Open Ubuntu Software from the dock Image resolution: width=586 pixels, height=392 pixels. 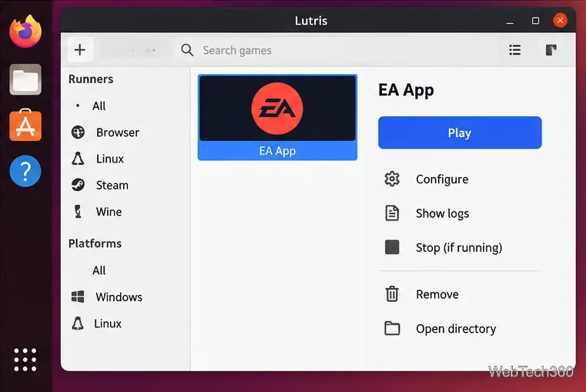25,126
